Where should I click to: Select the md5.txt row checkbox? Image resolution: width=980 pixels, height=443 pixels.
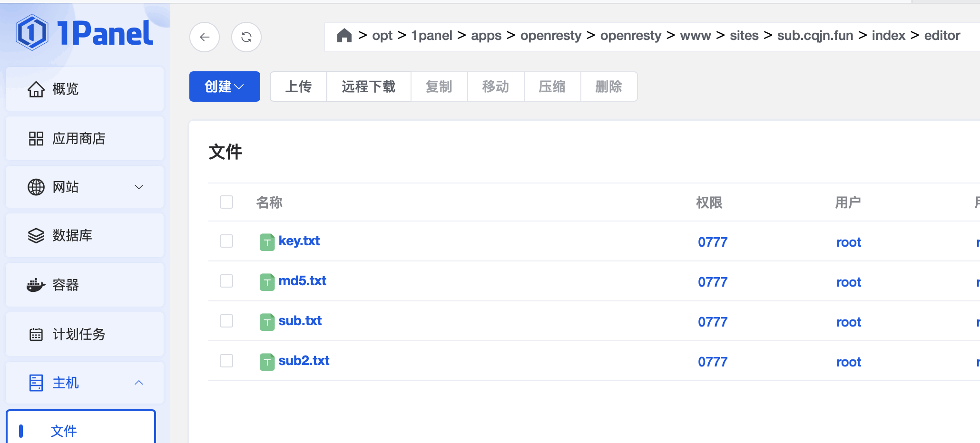226,281
